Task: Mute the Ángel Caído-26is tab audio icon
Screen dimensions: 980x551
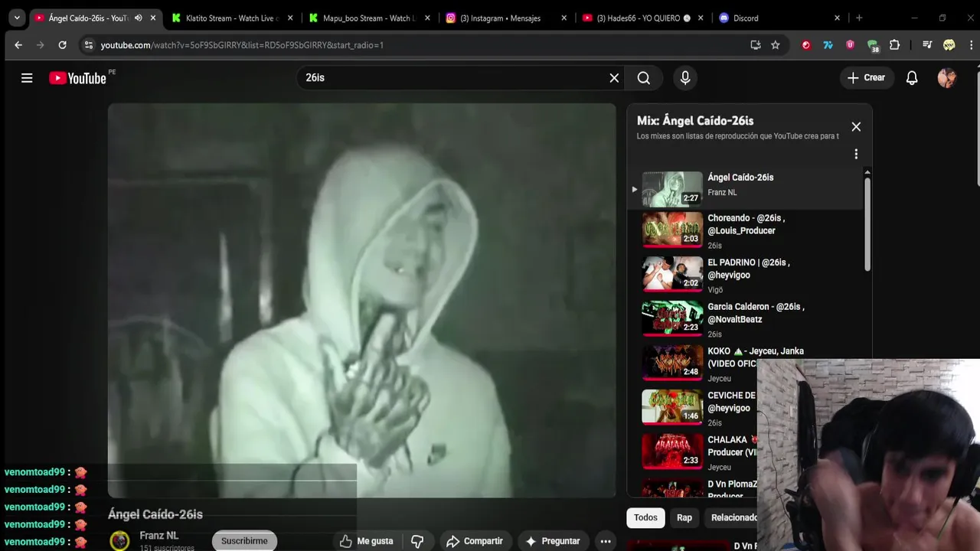Action: click(x=138, y=18)
